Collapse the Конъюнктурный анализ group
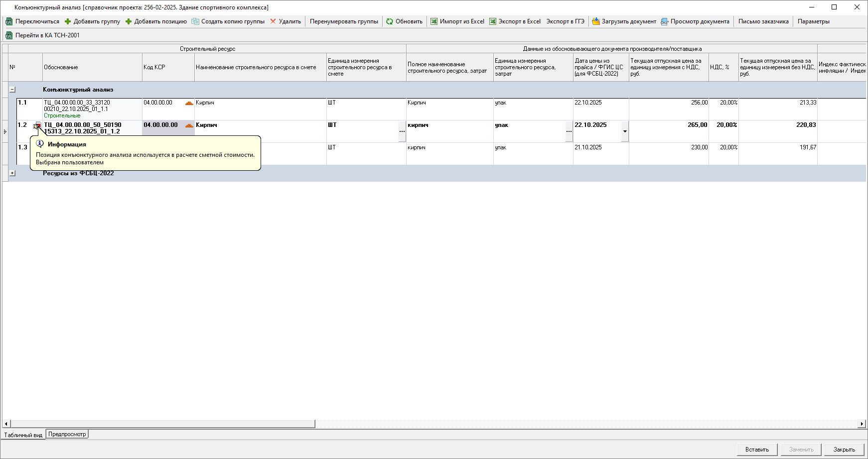Viewport: 868px width, 459px height. [x=12, y=90]
